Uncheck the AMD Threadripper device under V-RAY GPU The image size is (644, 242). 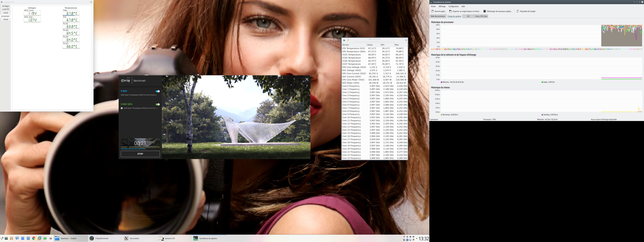[122, 108]
